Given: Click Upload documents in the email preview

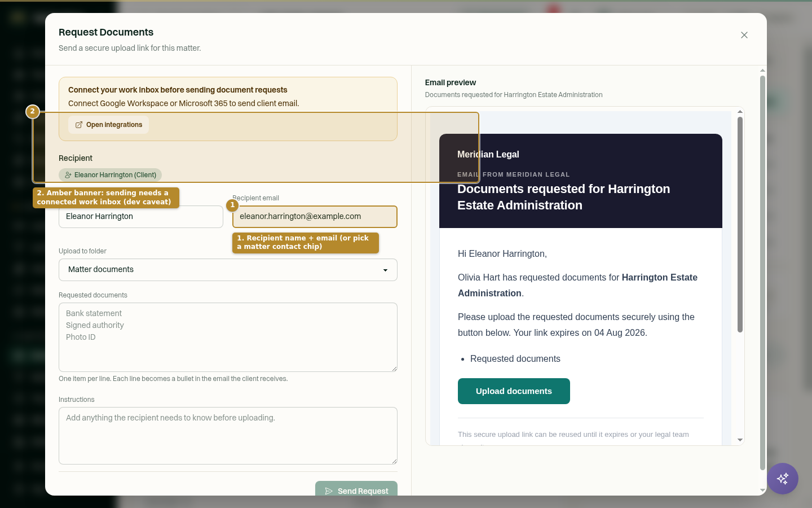Looking at the screenshot, I should pyautogui.click(x=514, y=391).
